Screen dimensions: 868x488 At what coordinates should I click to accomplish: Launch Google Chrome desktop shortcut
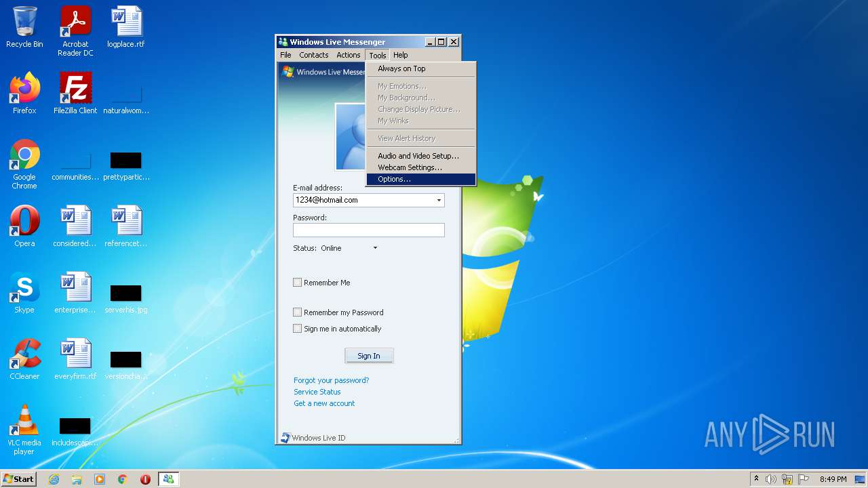click(x=24, y=164)
